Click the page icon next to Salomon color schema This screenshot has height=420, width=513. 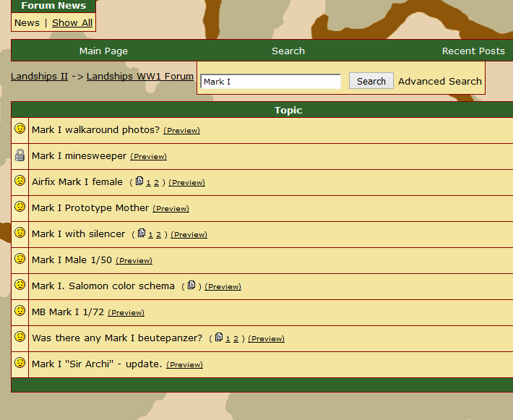[191, 286]
